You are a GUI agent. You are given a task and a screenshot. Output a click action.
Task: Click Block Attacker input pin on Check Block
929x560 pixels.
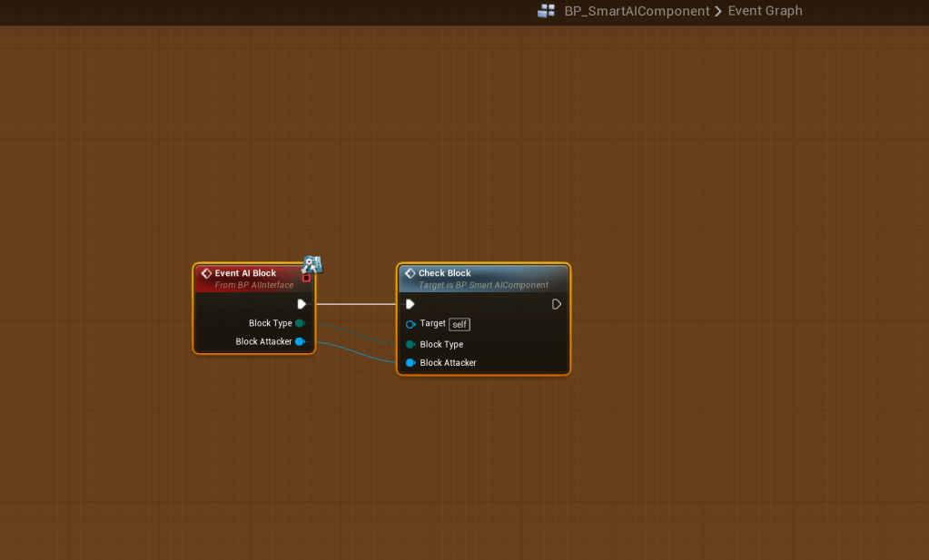pos(410,363)
